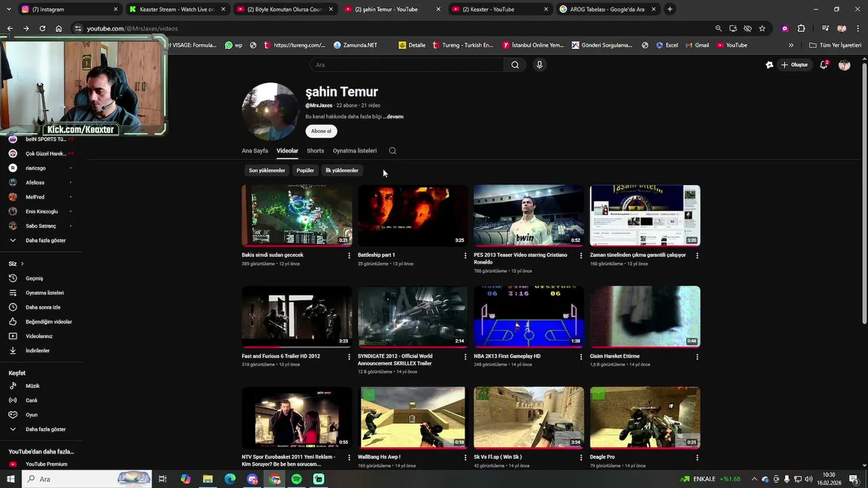Search within channel using magnifier icon beside Oynatma listeleri
Viewport: 868px width, 488px height.
coord(393,151)
